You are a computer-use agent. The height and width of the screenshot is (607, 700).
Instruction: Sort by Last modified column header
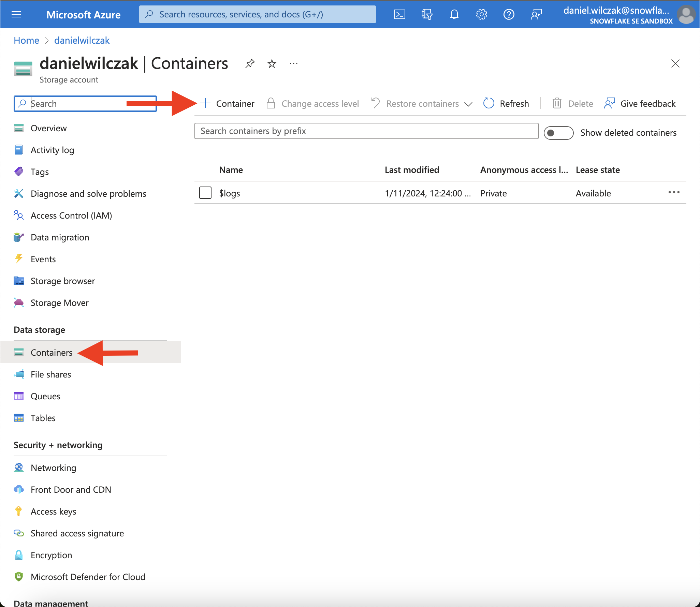[x=412, y=170]
